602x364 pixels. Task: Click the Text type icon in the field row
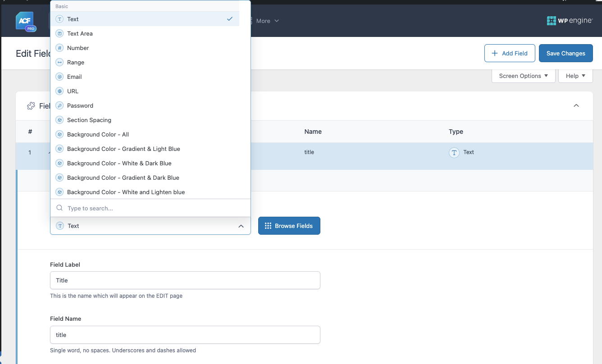point(454,152)
